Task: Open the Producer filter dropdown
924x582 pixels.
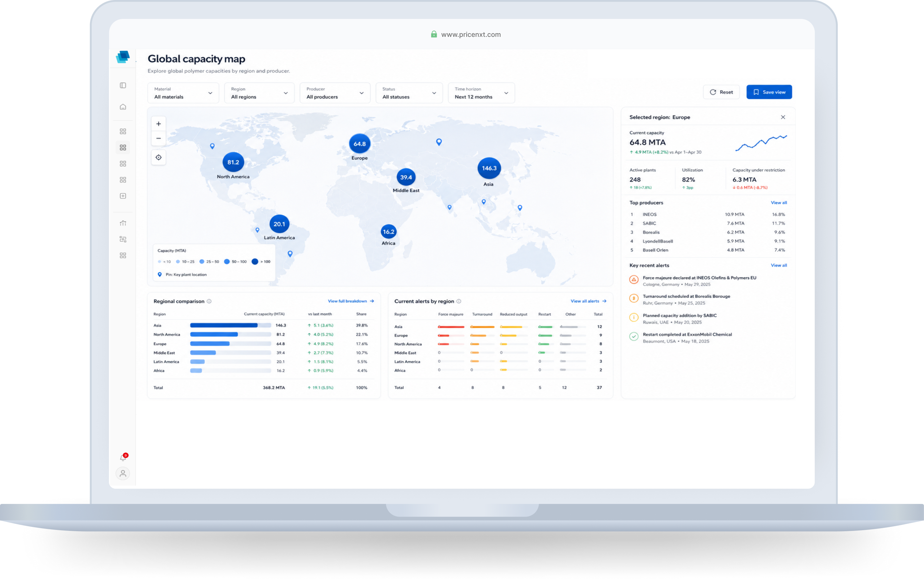Action: (x=334, y=93)
